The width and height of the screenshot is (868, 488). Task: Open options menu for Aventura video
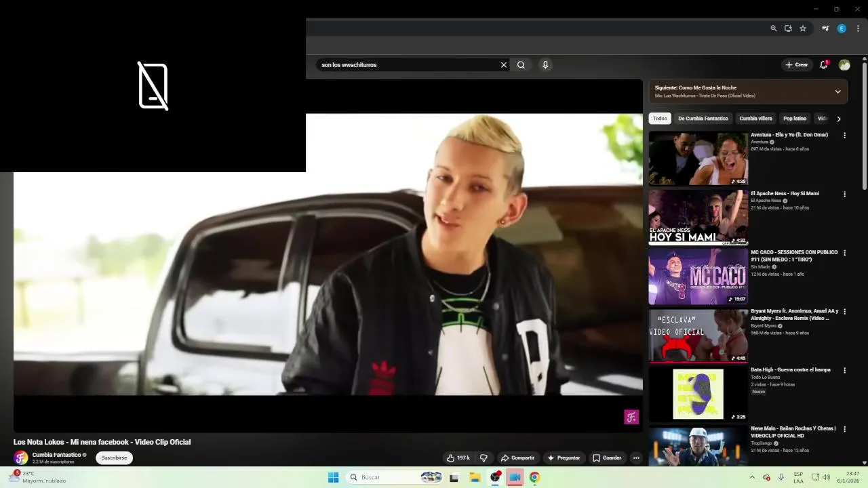point(844,136)
